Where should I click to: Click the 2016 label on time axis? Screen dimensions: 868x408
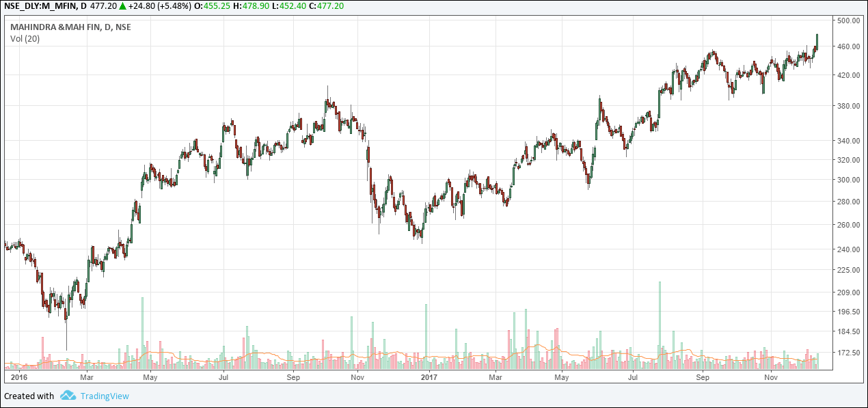18,377
